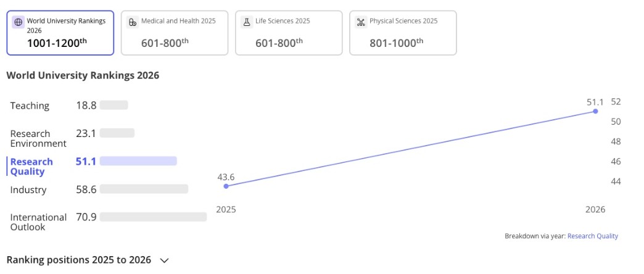The width and height of the screenshot is (644, 274).
Task: Click the flask icon for Life Sciences
Action: click(x=247, y=22)
